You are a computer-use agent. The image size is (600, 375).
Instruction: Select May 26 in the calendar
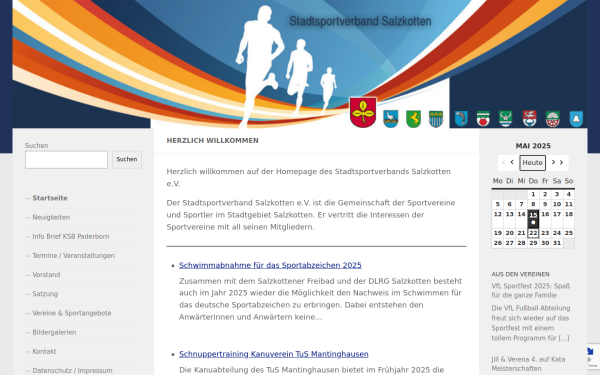coord(497,243)
